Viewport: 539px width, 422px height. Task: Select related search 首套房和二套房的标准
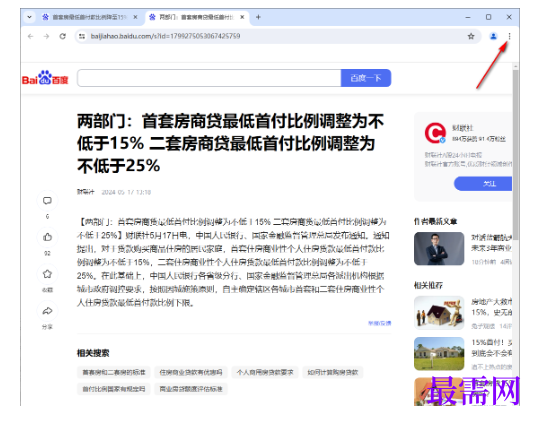coord(114,372)
